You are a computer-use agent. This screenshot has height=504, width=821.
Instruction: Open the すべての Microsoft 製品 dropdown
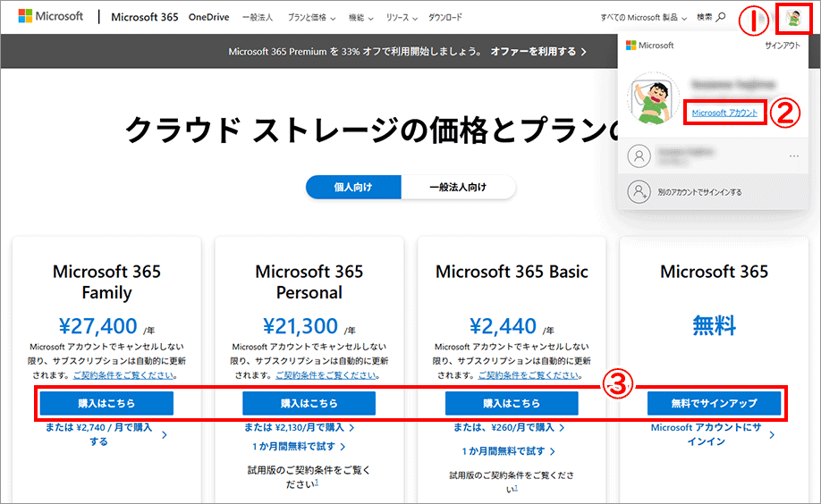(645, 18)
